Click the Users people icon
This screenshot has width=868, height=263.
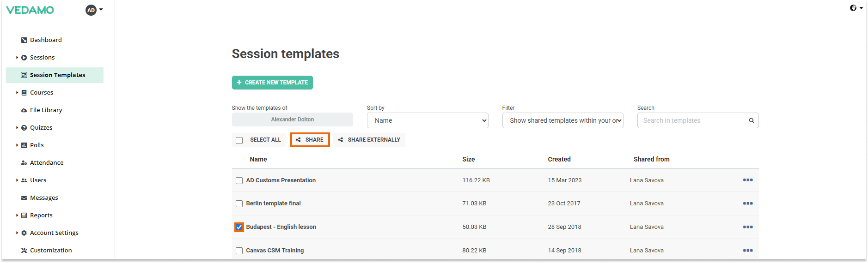[24, 180]
